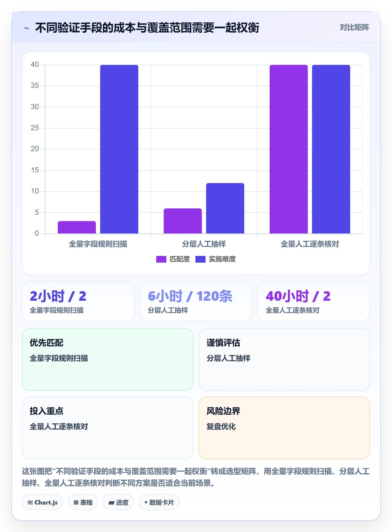The image size is (392, 532).
Task: Click the blue 实施难度 bar for 分层人工抽样
Action: point(225,208)
